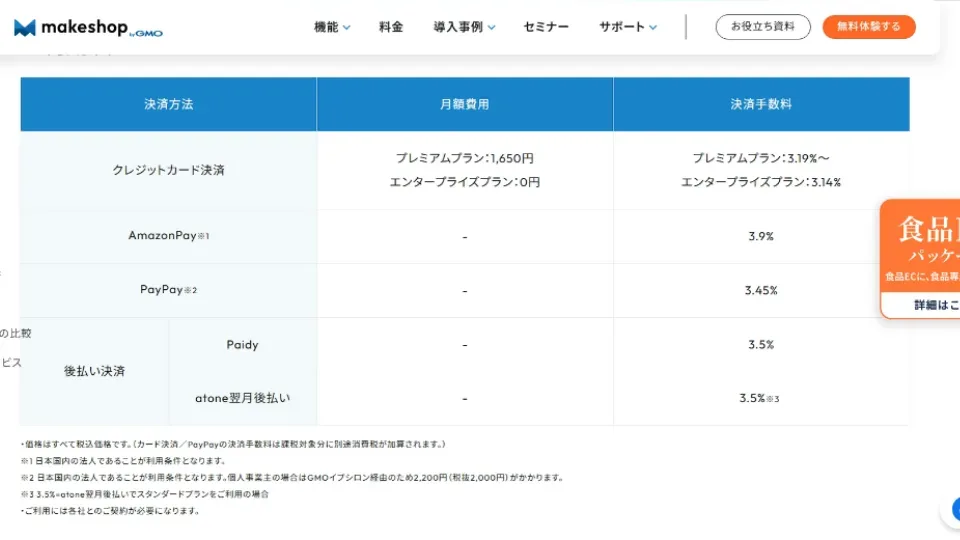Click the 後払い決済 group cell
The width and height of the screenshot is (960, 540).
94,371
